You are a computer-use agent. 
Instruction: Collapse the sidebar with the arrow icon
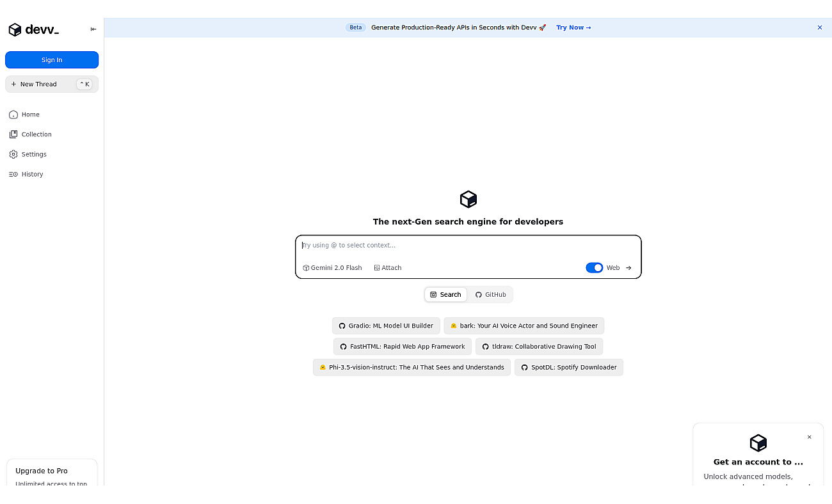pyautogui.click(x=93, y=29)
